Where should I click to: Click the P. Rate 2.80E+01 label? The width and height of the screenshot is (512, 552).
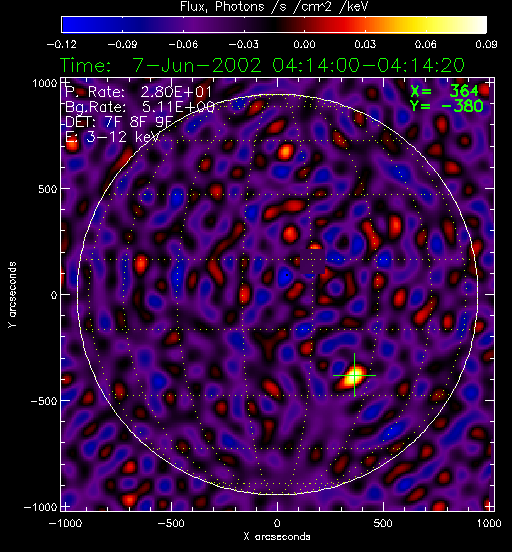138,92
